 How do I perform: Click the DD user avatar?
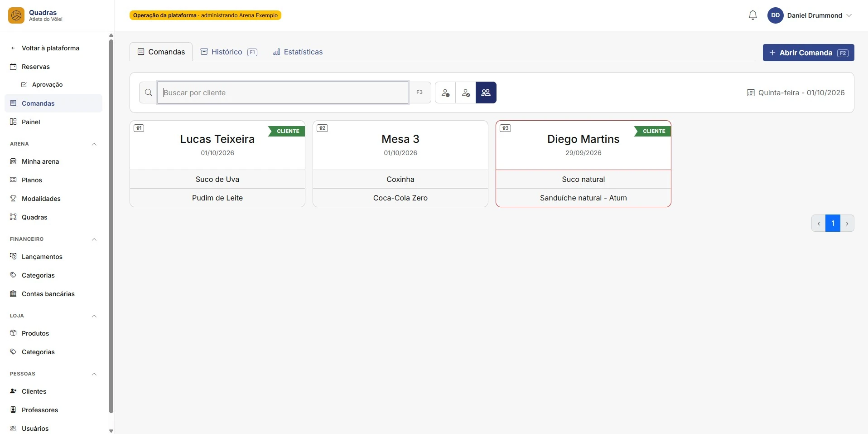coord(775,15)
